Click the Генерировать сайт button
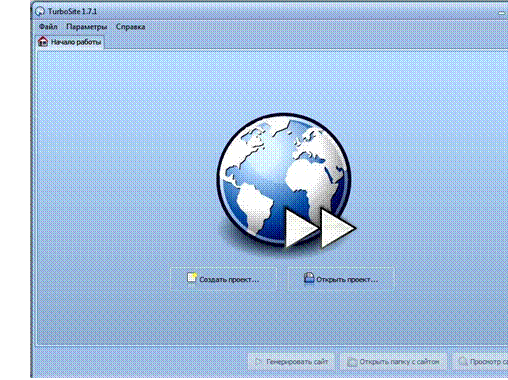Screen dimensions: 508x380 coord(291,362)
